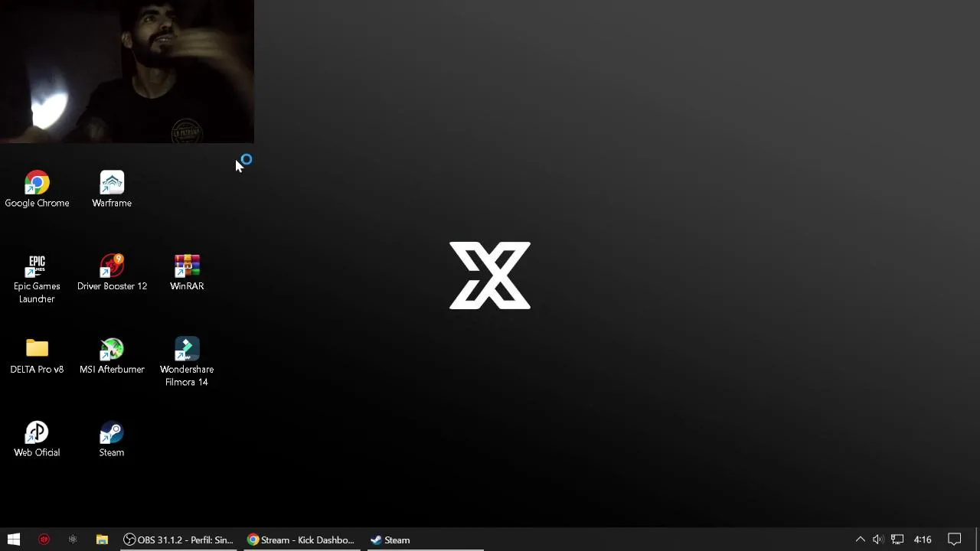Image resolution: width=980 pixels, height=551 pixels.
Task: Click the red circular taskbar icon
Action: point(44,540)
